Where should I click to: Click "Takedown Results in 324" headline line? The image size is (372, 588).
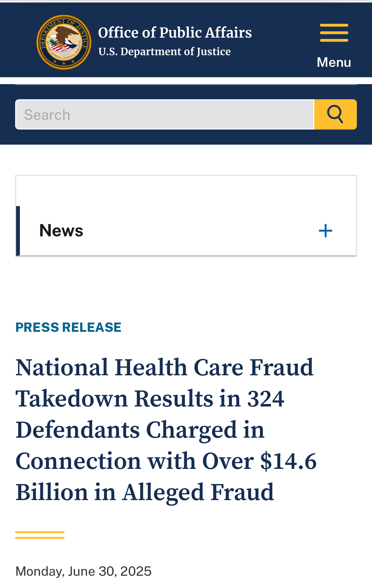(x=150, y=399)
